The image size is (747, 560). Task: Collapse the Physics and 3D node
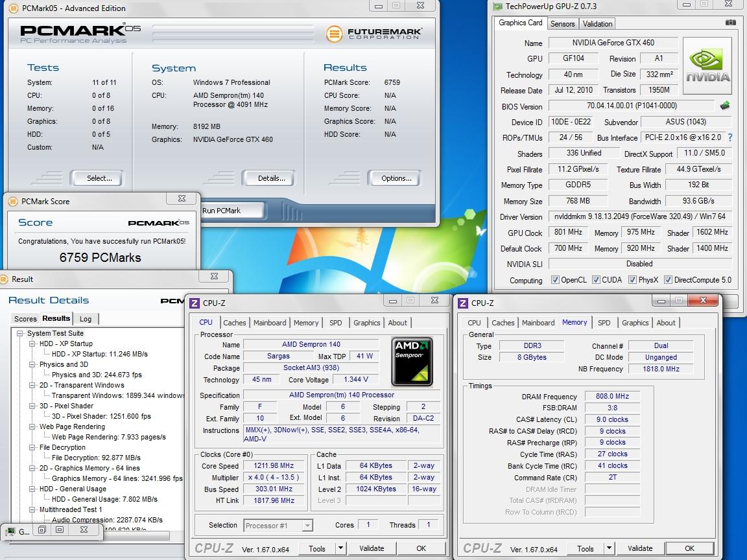[x=32, y=364]
